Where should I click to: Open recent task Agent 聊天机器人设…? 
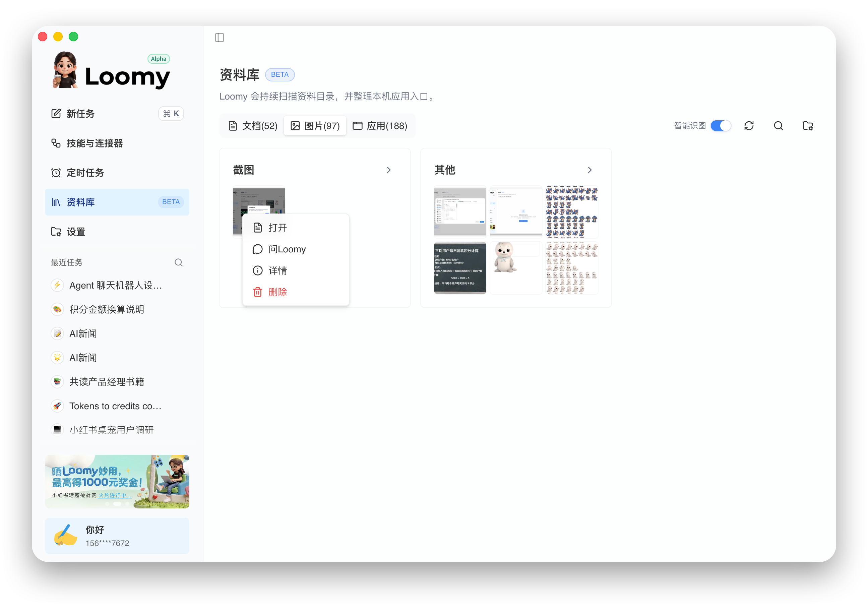[117, 285]
